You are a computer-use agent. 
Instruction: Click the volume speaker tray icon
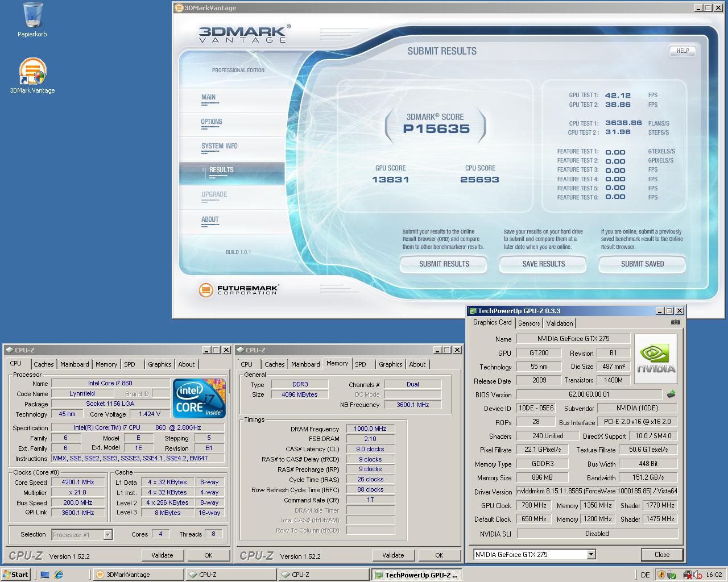(x=697, y=575)
